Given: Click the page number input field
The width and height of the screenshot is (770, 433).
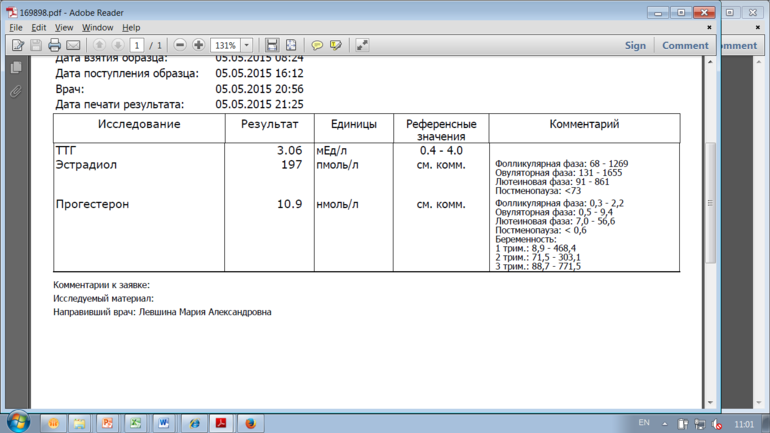Looking at the screenshot, I should 136,45.
